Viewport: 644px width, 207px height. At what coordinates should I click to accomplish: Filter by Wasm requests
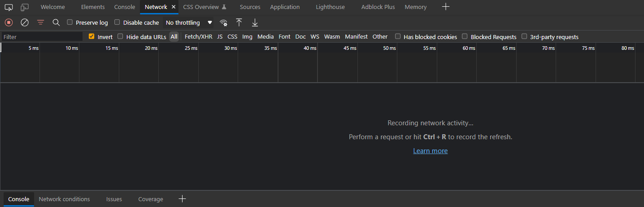click(332, 37)
